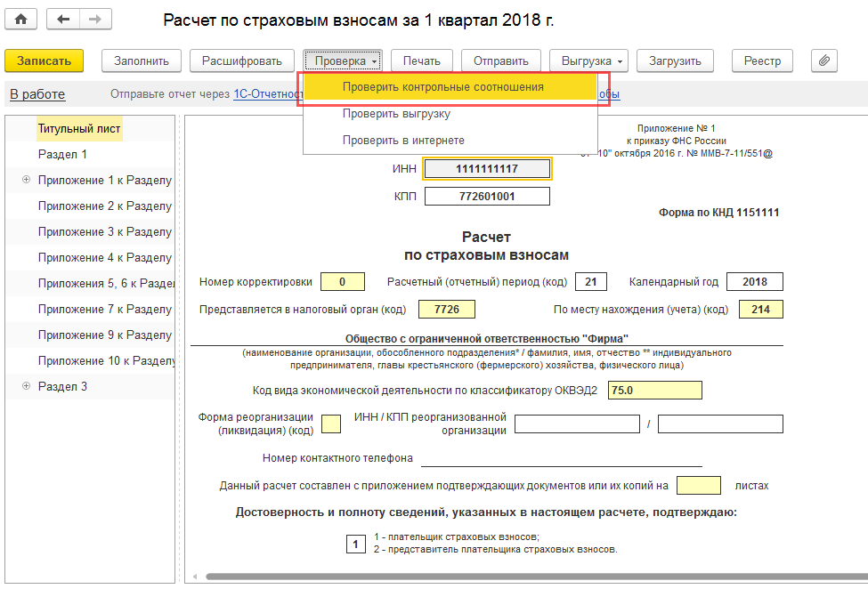
Task: Click the period code field 21
Action: [591, 282]
